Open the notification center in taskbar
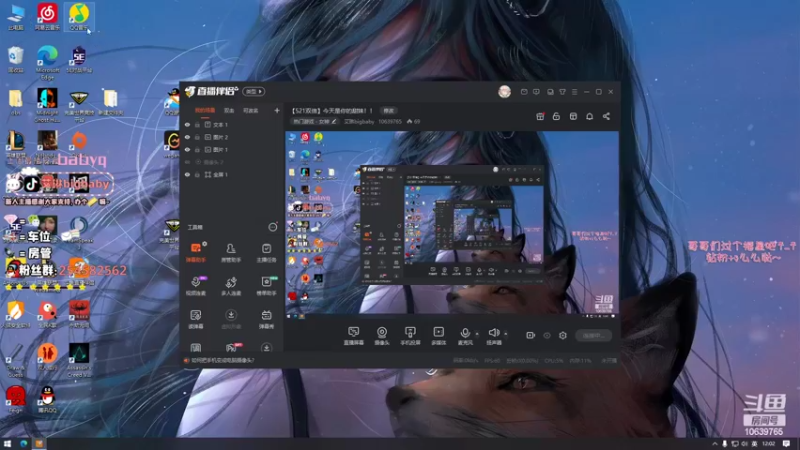 786,444
